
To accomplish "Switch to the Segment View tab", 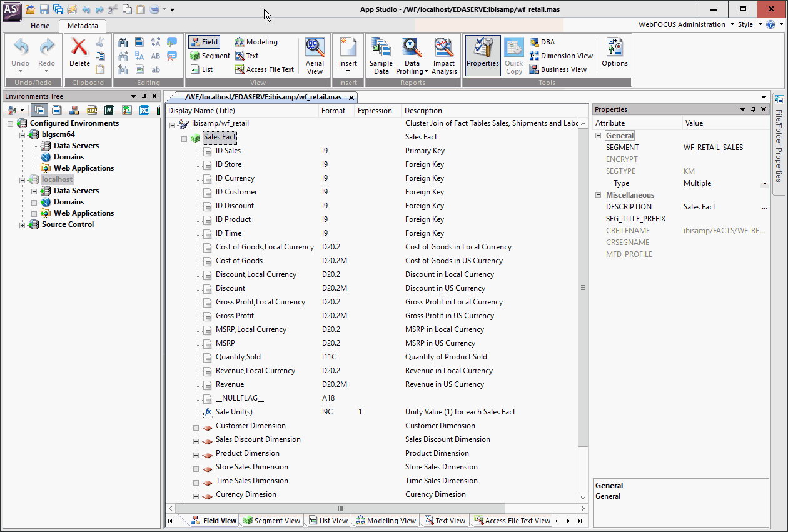I will pos(271,521).
